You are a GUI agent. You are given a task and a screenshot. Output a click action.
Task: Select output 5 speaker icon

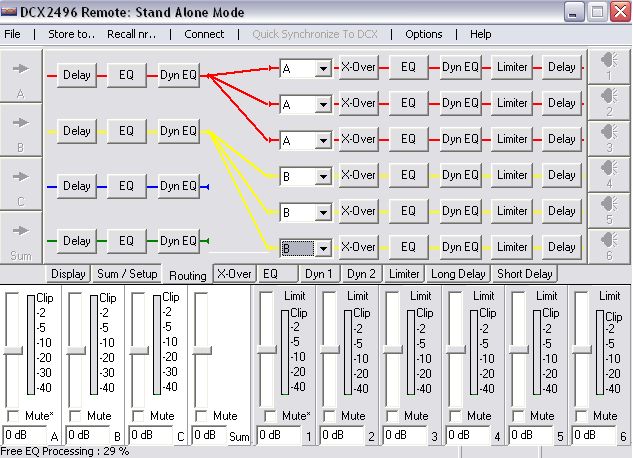pyautogui.click(x=609, y=204)
